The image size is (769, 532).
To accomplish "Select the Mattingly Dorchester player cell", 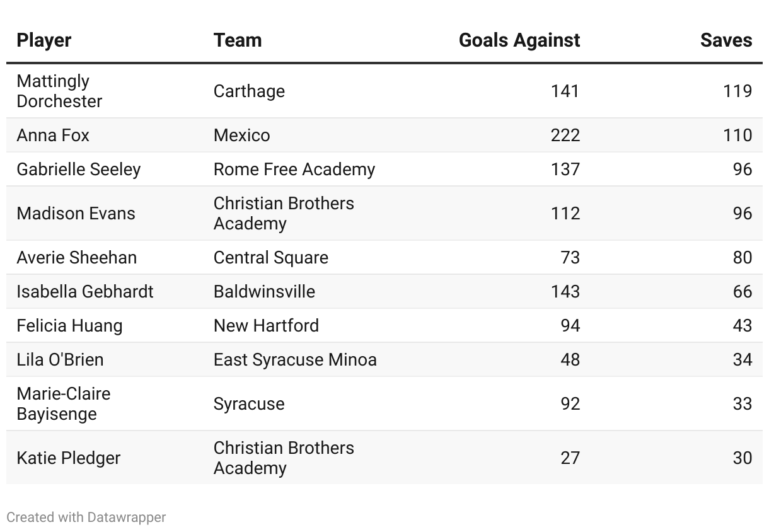I will (59, 91).
